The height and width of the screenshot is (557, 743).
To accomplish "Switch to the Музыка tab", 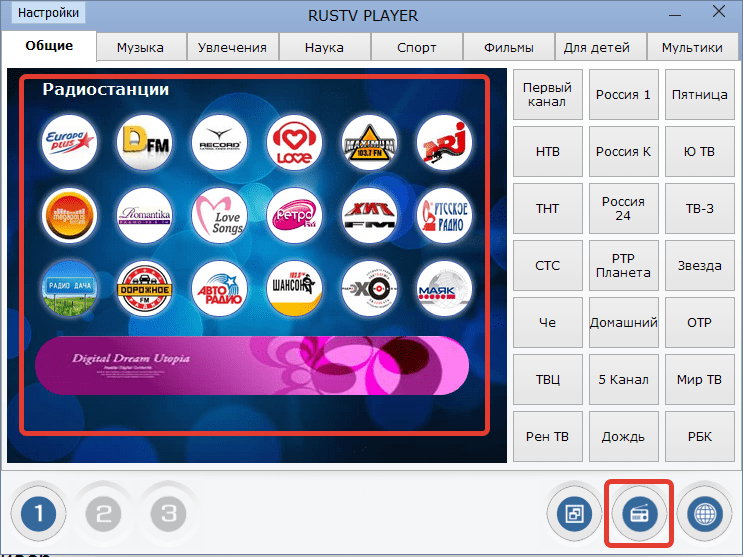I will click(140, 47).
